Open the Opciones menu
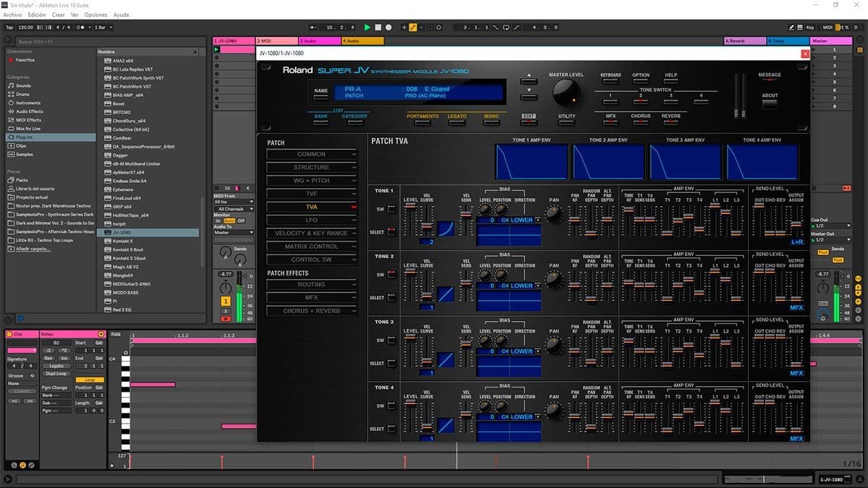The width and height of the screenshot is (868, 488). click(x=95, y=14)
